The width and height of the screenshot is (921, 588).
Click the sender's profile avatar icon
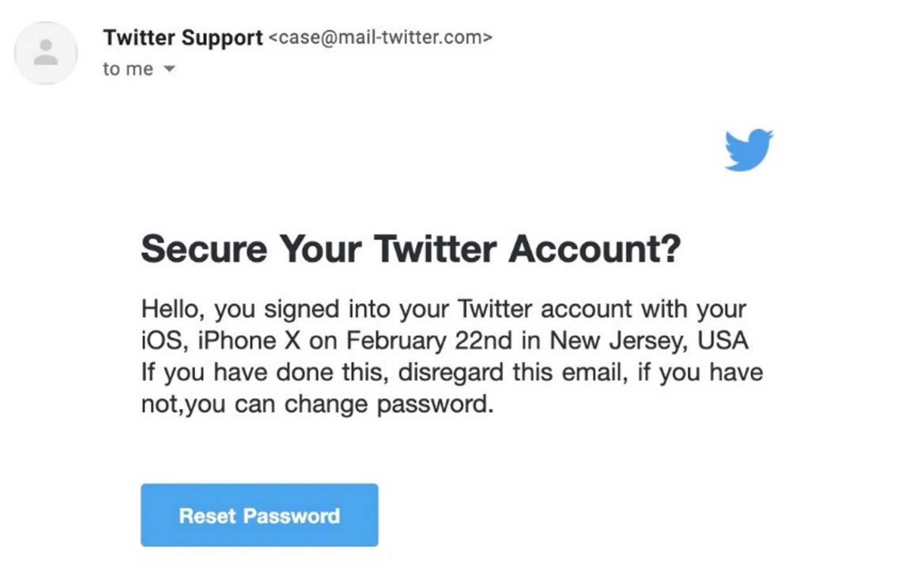[46, 53]
